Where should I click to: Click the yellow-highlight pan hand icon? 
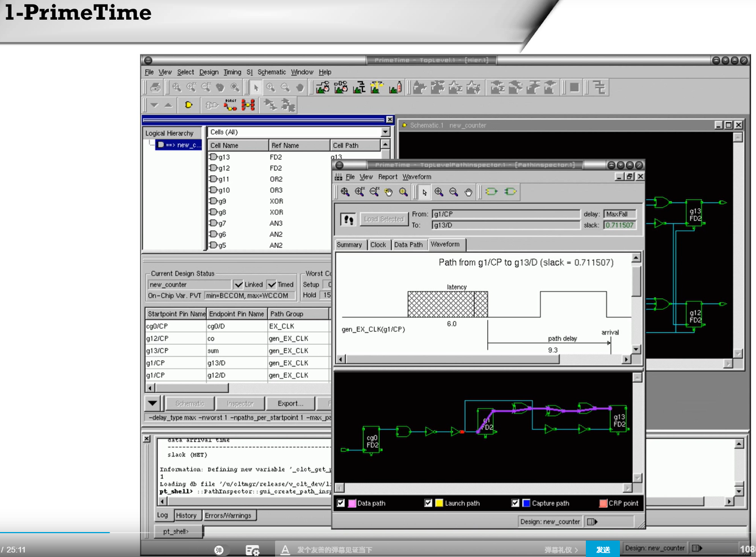tap(388, 192)
